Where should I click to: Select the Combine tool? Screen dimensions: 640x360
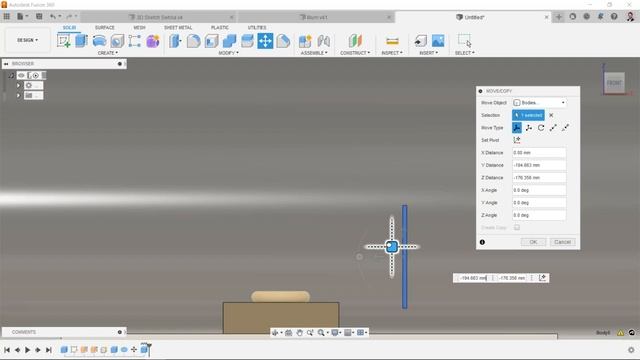(229, 41)
